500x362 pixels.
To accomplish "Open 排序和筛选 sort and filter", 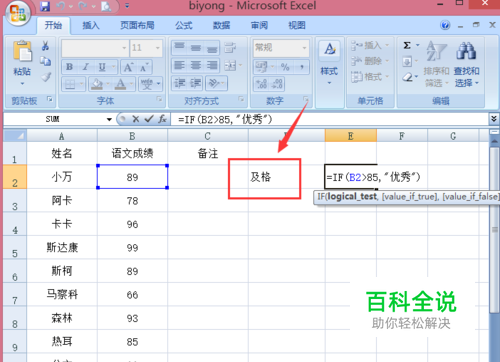I will pos(436,64).
